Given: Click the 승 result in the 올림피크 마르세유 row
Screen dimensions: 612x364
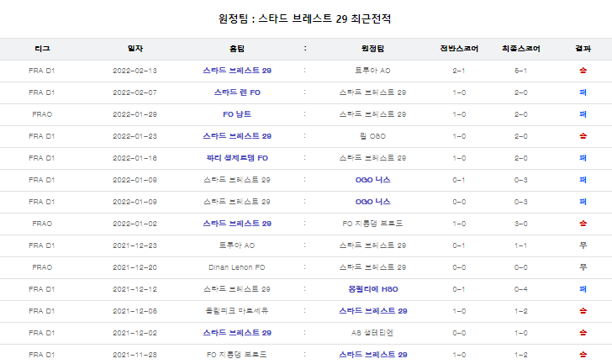Looking at the screenshot, I should (583, 311).
